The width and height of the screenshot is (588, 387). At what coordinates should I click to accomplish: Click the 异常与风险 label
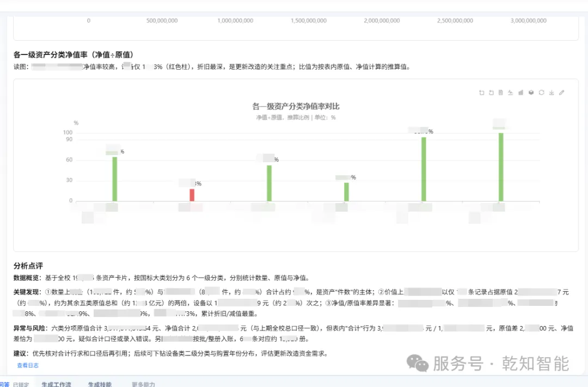[29, 328]
